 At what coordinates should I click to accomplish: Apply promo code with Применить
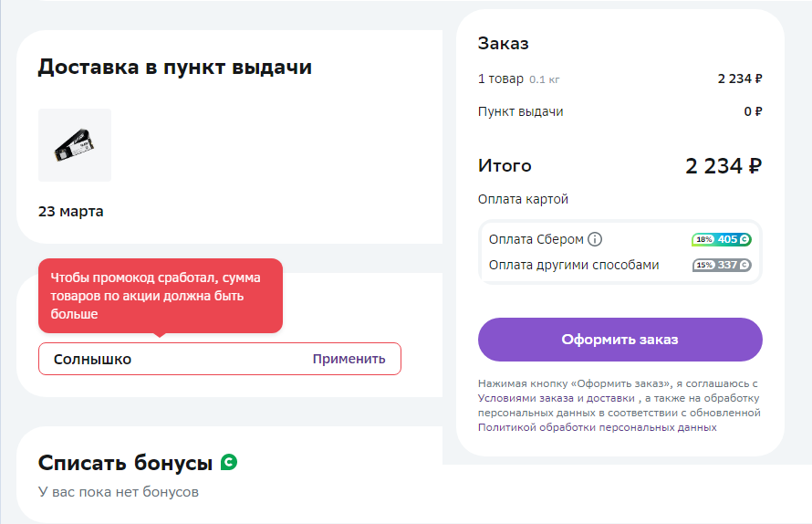pyautogui.click(x=349, y=359)
